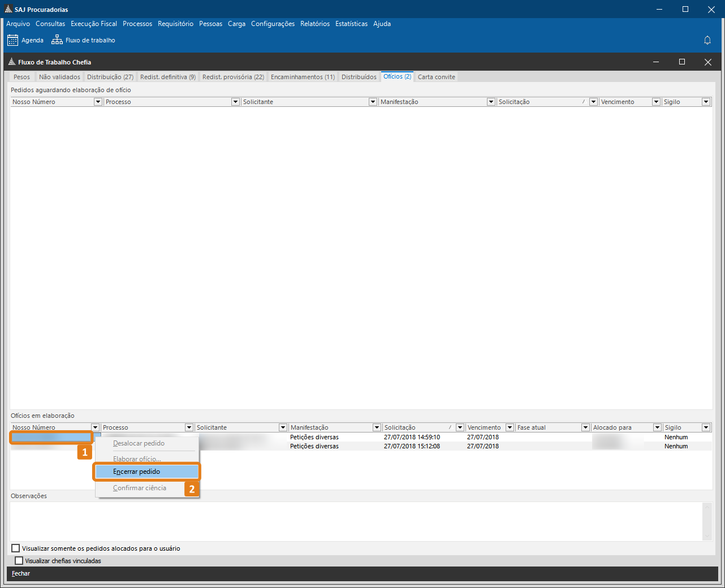Switch to the Distribuídos tab
Viewport: 725px width, 588px height.
(x=359, y=77)
